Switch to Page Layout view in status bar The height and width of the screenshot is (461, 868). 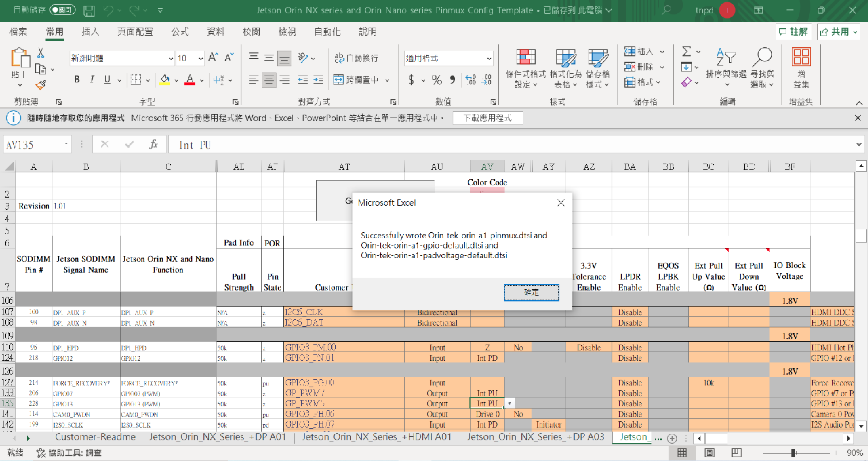(x=710, y=452)
